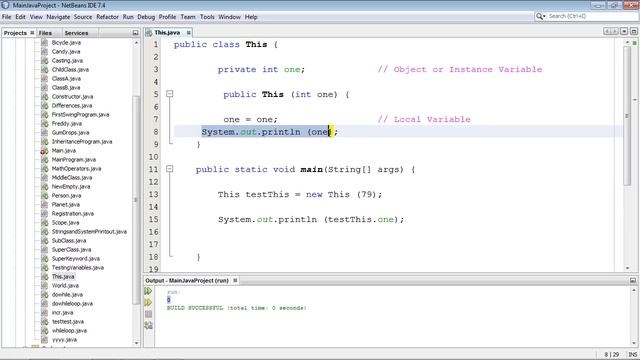The image size is (640, 360).
Task: Open the Debug menu
Action: 146,17
